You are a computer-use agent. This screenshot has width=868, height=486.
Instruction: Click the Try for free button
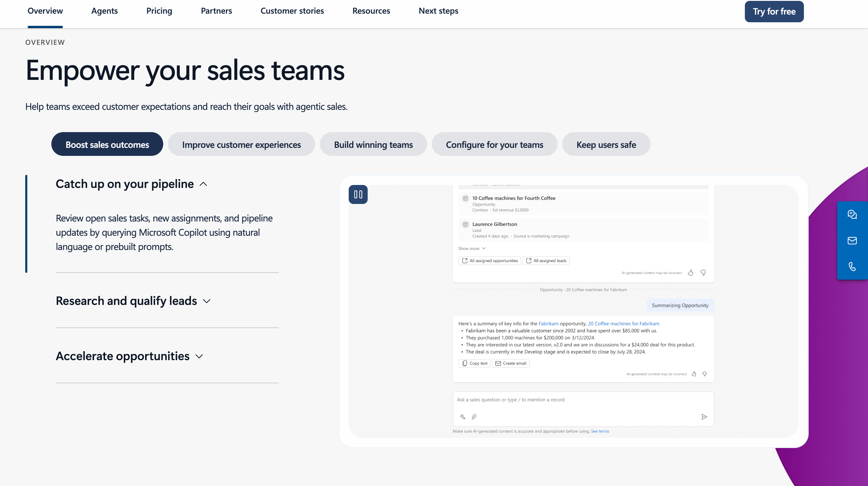coord(774,11)
